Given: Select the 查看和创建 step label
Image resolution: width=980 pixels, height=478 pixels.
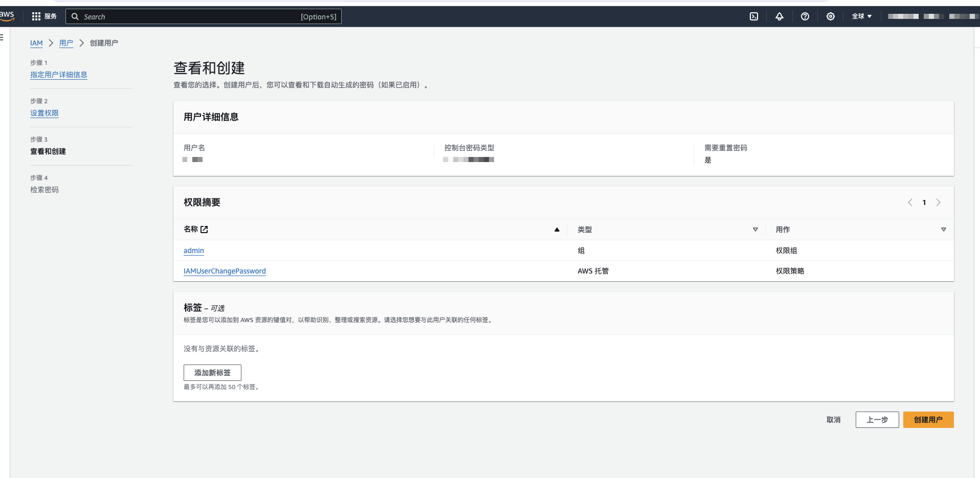Looking at the screenshot, I should point(48,151).
